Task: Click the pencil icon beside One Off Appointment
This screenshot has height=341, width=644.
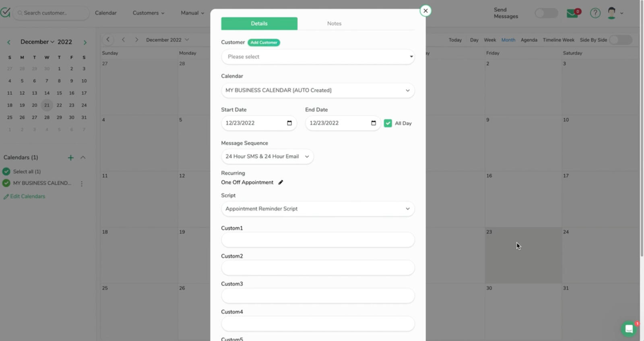Action: click(281, 182)
